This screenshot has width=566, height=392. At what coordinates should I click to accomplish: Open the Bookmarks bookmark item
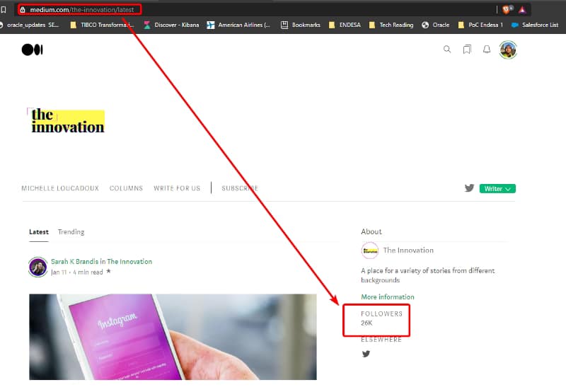pyautogui.click(x=301, y=25)
